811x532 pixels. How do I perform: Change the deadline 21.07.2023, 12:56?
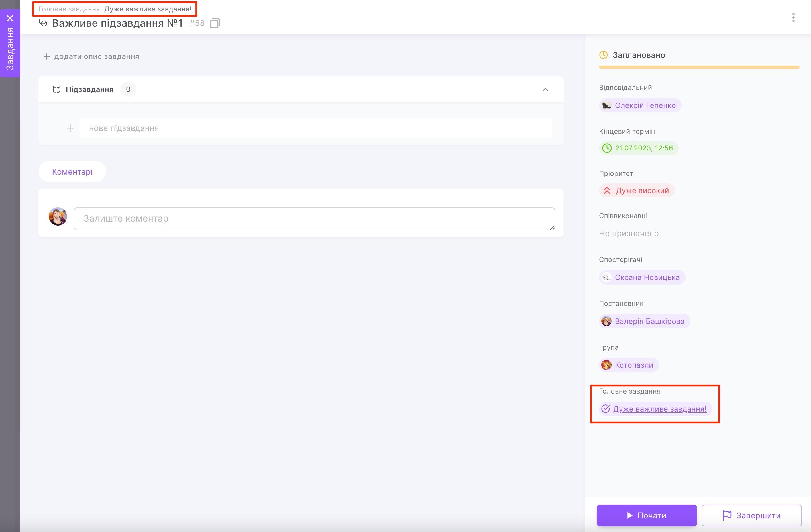coord(644,148)
